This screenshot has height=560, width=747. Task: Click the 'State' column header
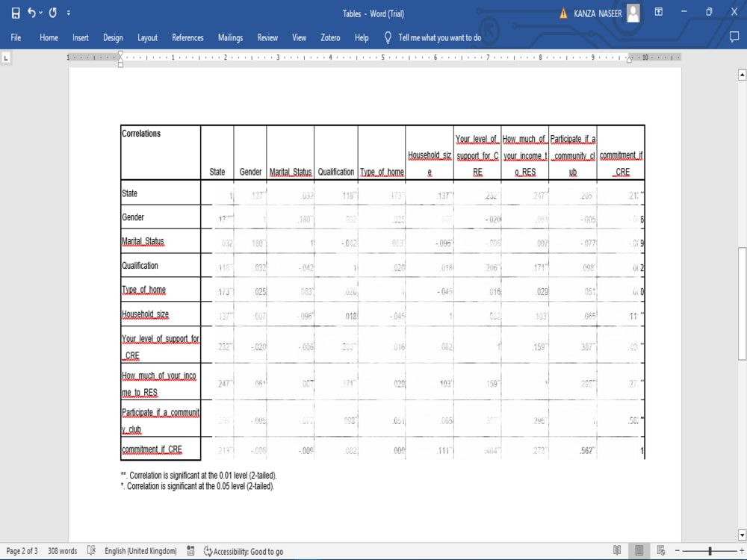(217, 172)
